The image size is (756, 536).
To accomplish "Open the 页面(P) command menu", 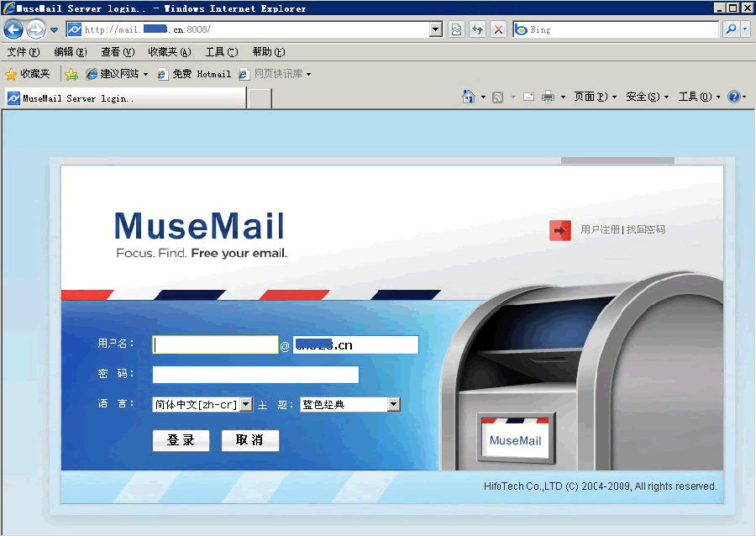I will (595, 97).
